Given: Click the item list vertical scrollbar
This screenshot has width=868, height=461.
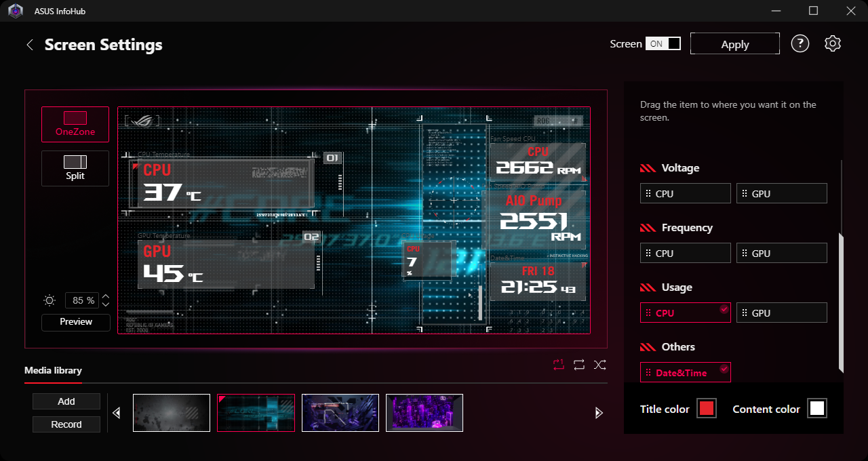Looking at the screenshot, I should coord(842,302).
